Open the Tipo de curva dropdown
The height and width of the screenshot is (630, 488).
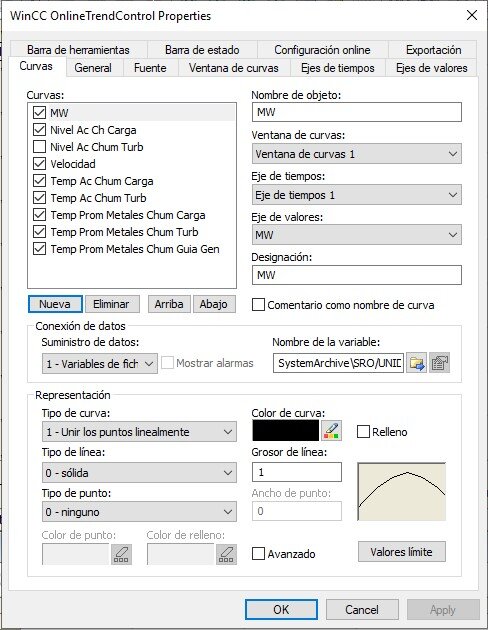click(139, 432)
